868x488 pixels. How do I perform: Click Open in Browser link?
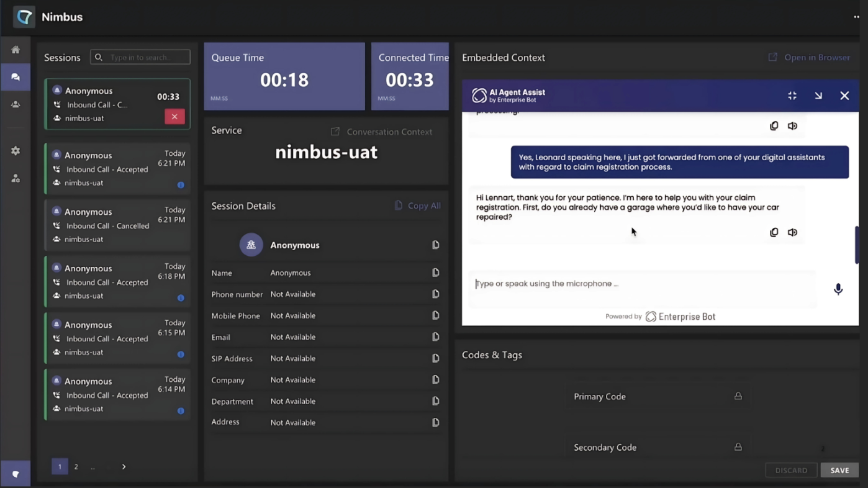tap(809, 57)
